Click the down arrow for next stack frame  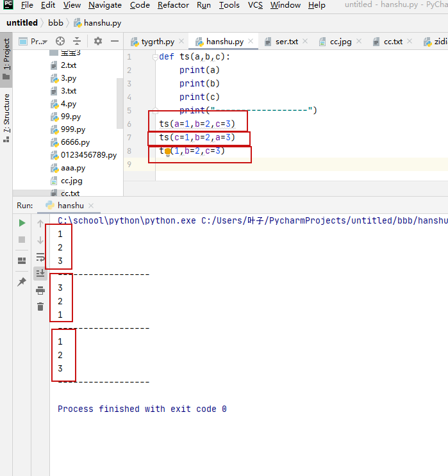pos(40,240)
